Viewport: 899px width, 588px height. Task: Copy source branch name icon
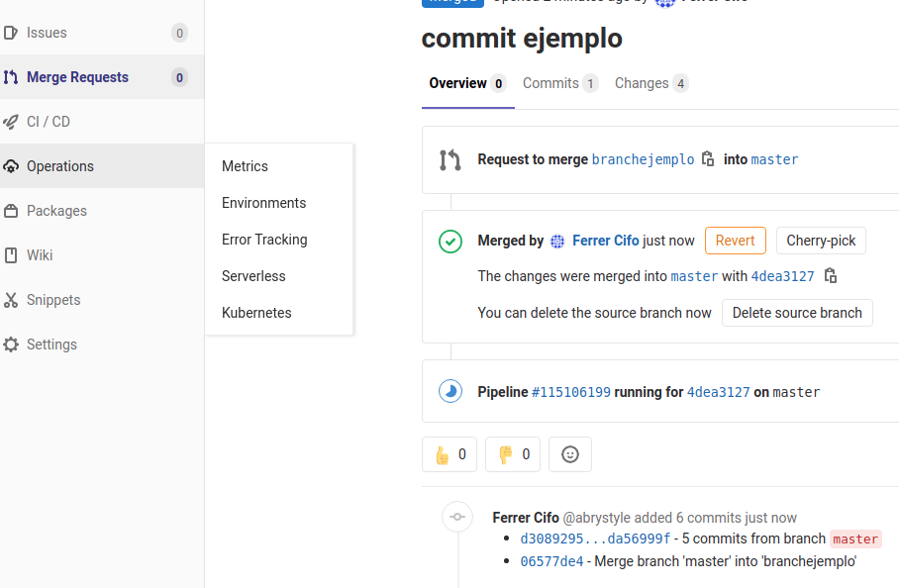click(708, 159)
